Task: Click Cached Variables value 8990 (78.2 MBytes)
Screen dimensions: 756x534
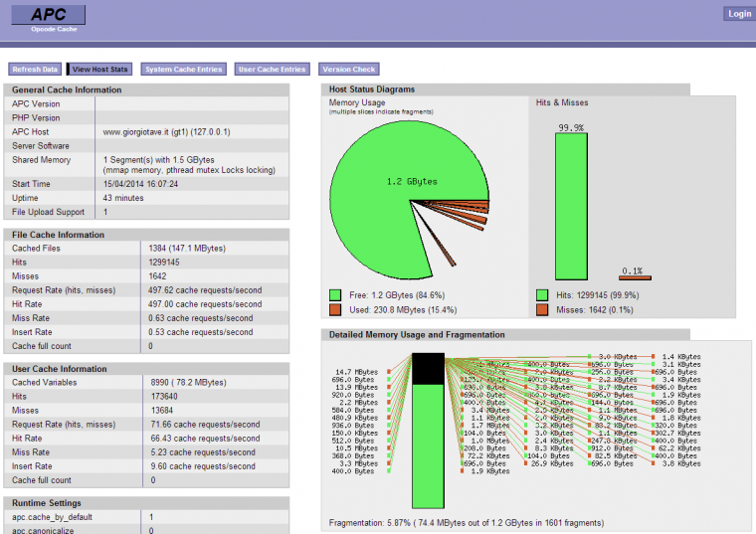Action: [189, 382]
